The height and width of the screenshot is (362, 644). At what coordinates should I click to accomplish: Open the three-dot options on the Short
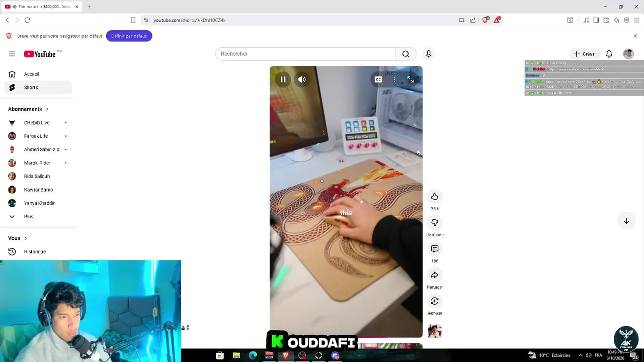click(394, 79)
